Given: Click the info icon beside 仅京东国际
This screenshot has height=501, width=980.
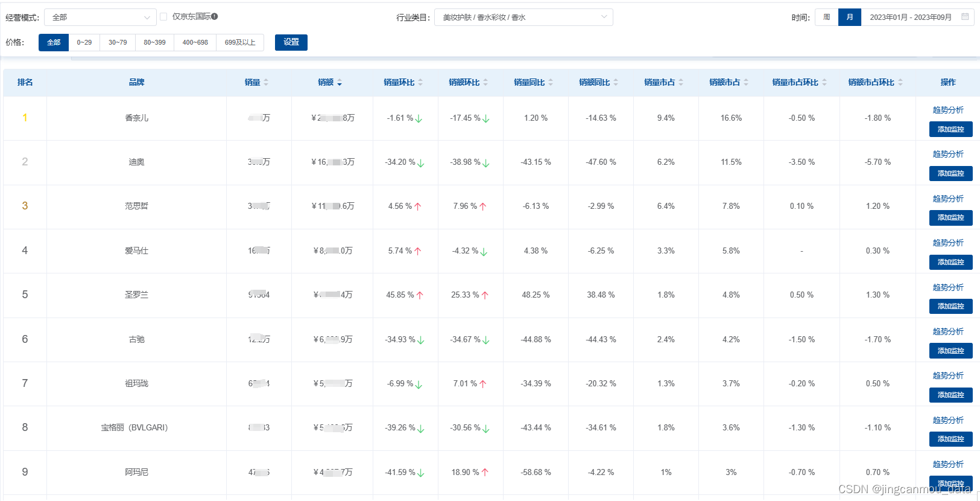Looking at the screenshot, I should click(215, 17).
